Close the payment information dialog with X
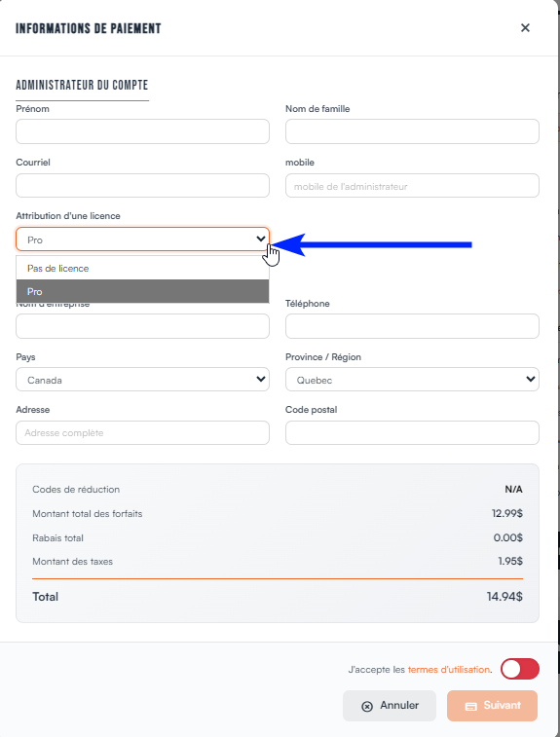Viewport: 560px width, 737px height. click(525, 28)
